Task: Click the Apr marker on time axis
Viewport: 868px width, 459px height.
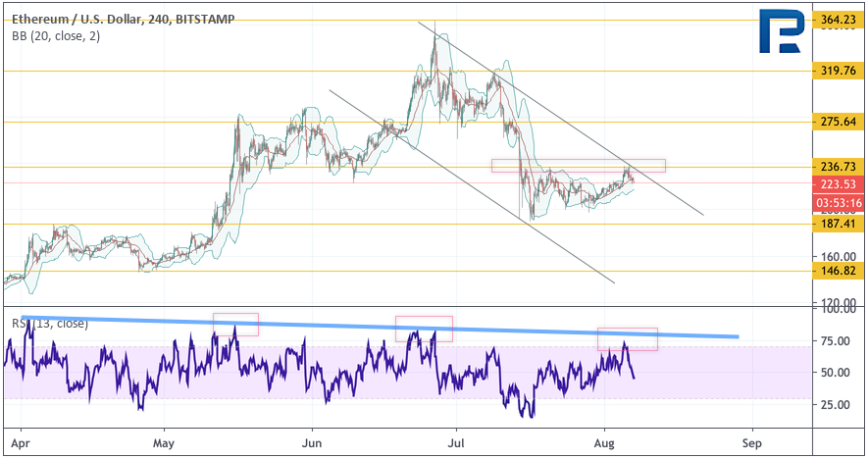Action: [x=21, y=440]
